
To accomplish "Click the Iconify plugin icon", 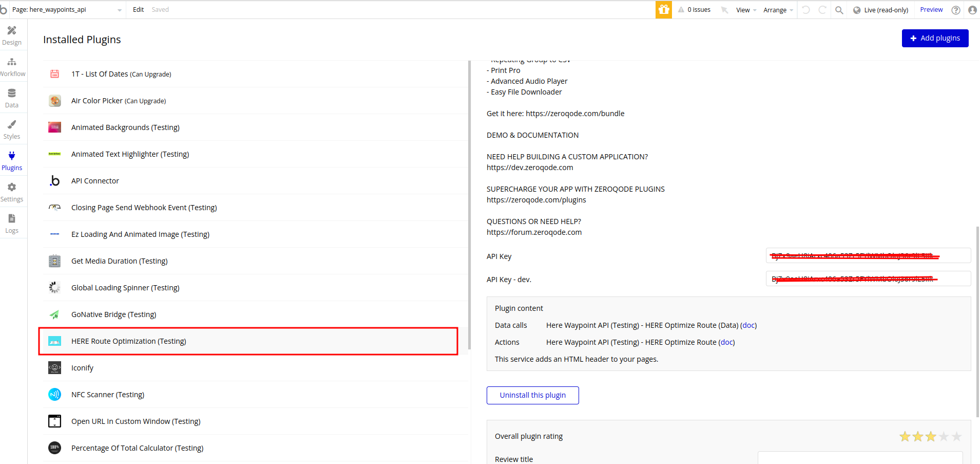I will (54, 368).
